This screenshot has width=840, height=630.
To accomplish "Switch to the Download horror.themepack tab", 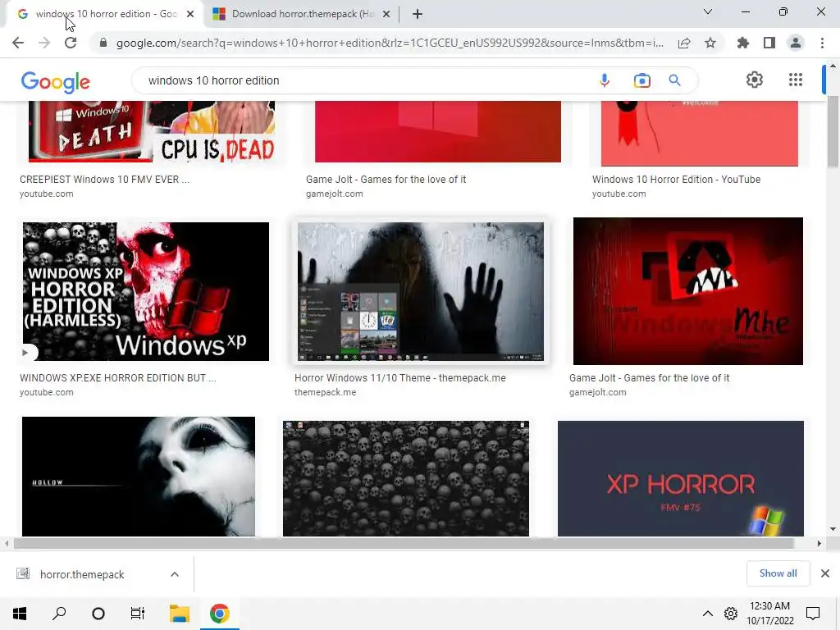I will coord(301,14).
